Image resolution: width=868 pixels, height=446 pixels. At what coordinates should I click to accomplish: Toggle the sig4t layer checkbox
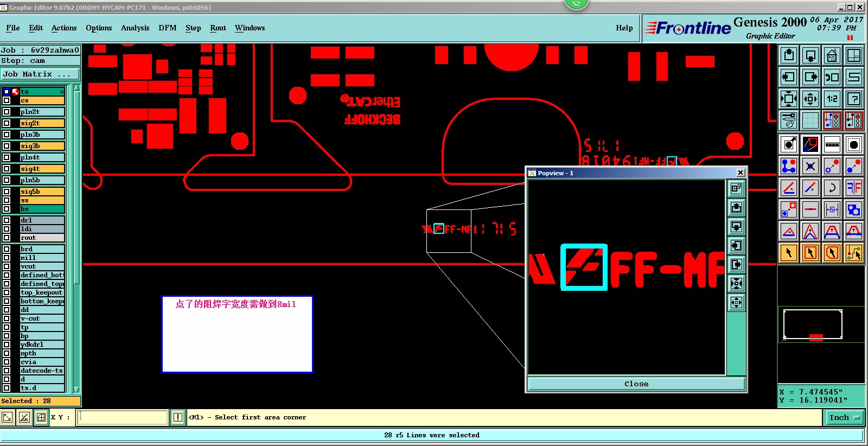7,169
